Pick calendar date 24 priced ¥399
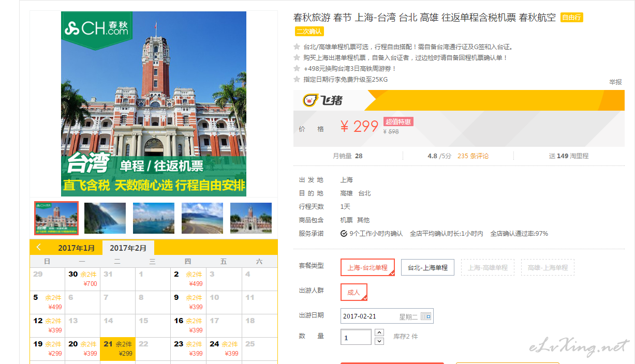Screen dimensions: 635x364 point(224,348)
